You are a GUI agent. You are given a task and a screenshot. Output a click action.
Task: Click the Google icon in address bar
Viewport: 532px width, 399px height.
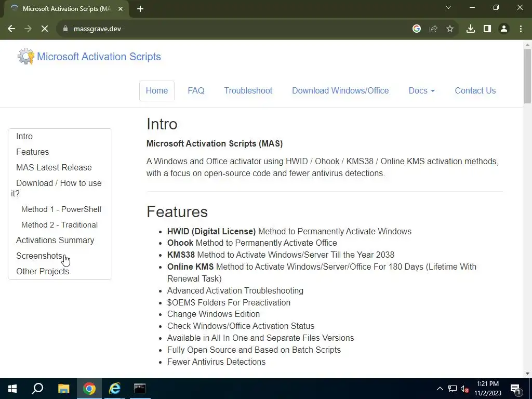coord(417,29)
